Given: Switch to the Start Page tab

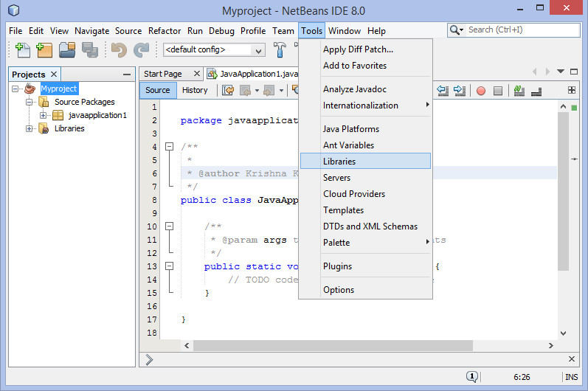Looking at the screenshot, I should point(163,74).
